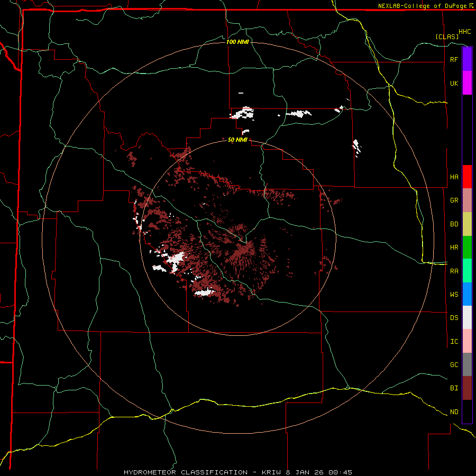The width and height of the screenshot is (476, 476).
Task: Click the '50 NMI' range ring label
Action: tap(237, 140)
